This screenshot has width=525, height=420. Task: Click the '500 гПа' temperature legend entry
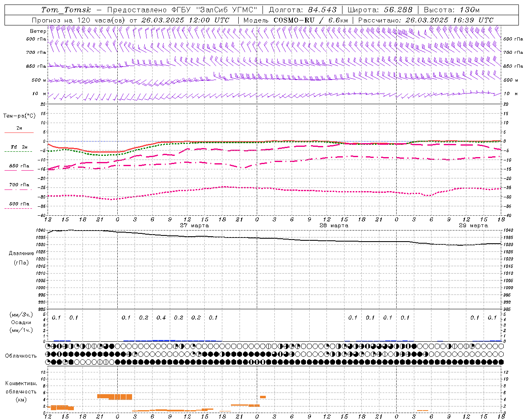click(19, 204)
